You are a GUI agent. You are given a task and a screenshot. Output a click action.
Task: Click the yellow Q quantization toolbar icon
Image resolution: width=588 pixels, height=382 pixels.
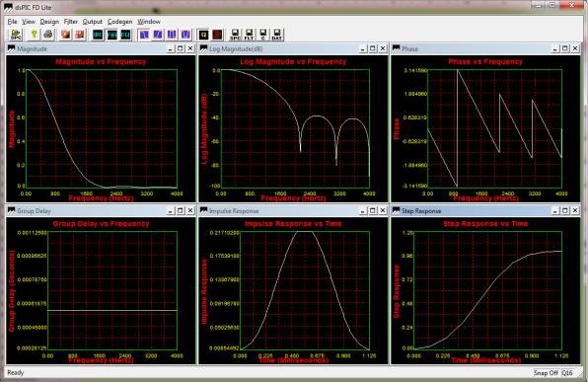pos(203,35)
